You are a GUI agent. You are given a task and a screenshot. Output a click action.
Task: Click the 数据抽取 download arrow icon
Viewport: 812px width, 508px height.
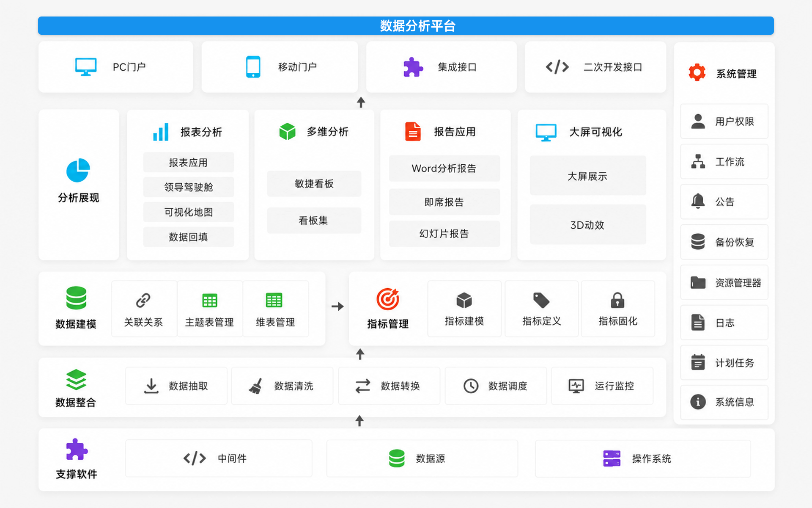[x=151, y=386]
